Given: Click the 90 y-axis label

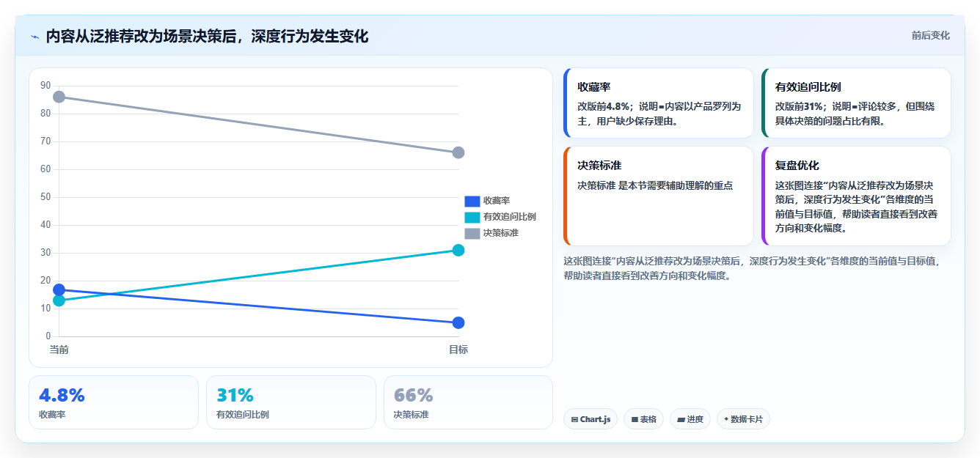Looking at the screenshot, I should tap(45, 86).
